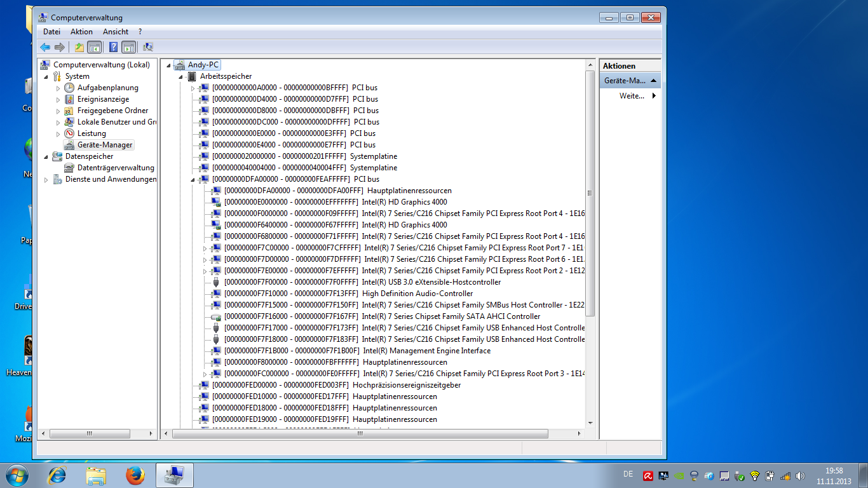Click the DE language indicator
868x488 pixels.
628,474
